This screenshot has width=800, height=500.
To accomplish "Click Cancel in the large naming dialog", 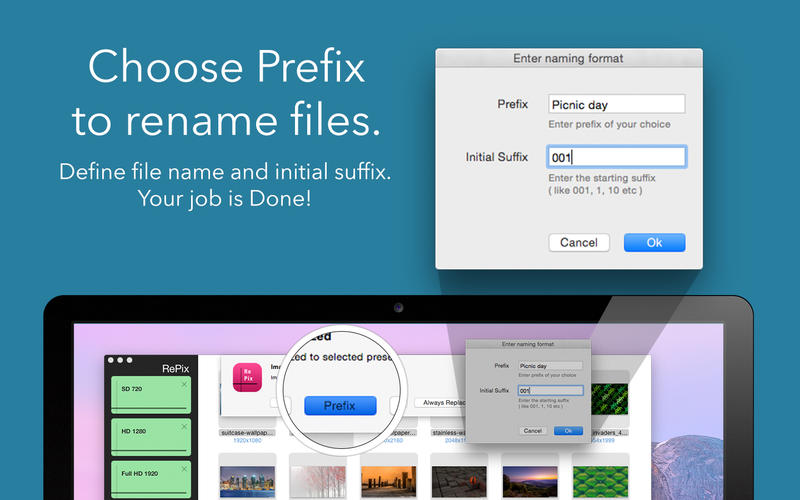I will pyautogui.click(x=579, y=242).
